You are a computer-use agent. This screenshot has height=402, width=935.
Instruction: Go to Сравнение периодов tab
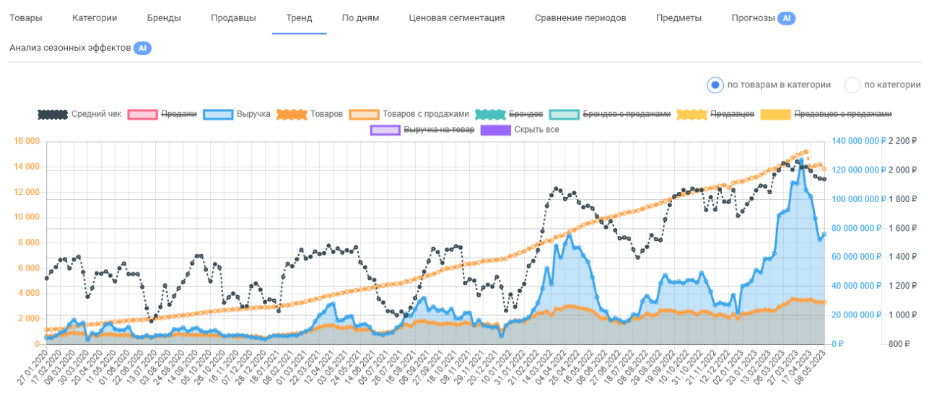580,18
